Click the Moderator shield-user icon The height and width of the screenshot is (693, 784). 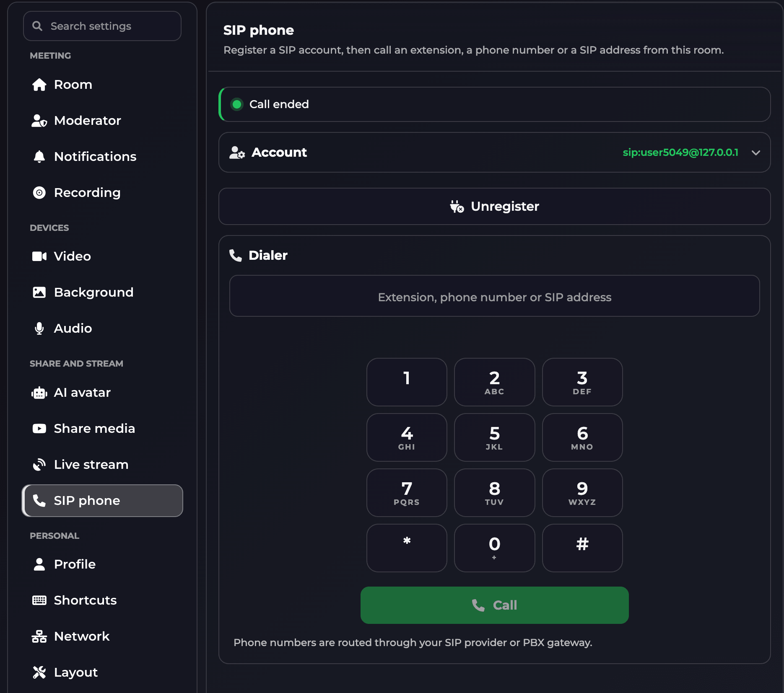(x=39, y=121)
